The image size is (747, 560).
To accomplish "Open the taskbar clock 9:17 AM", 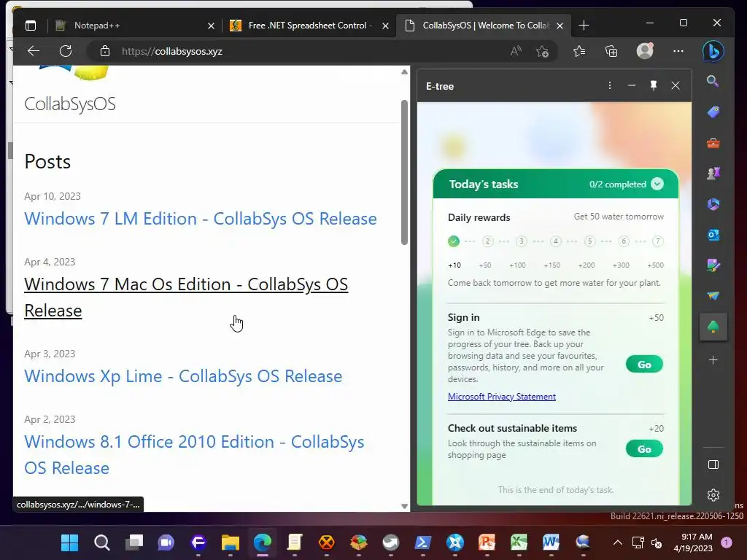I will coord(693,542).
